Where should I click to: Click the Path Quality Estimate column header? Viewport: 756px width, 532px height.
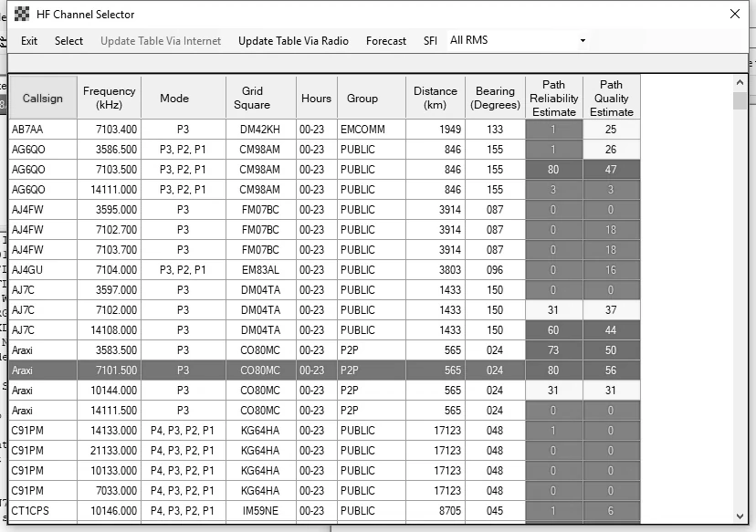point(612,98)
